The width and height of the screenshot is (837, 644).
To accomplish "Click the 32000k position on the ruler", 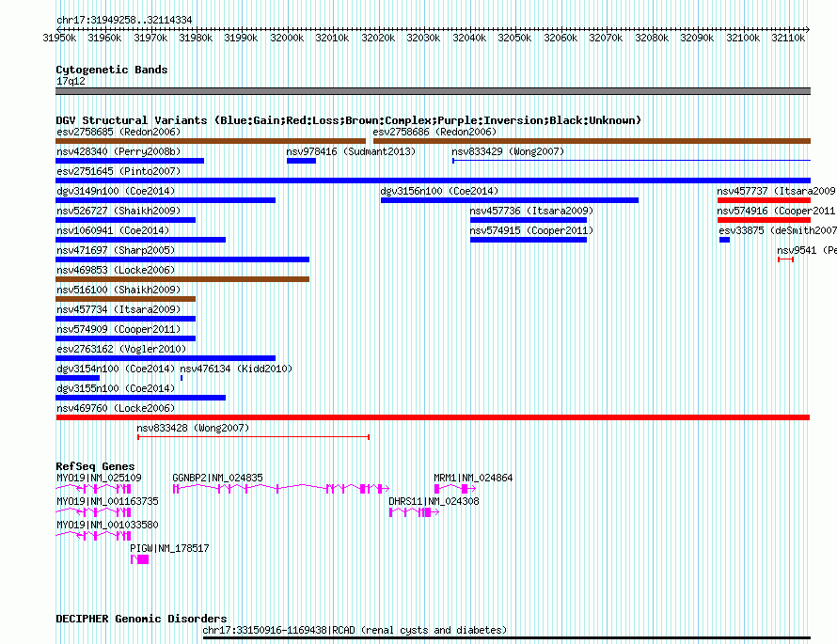I will (x=287, y=38).
